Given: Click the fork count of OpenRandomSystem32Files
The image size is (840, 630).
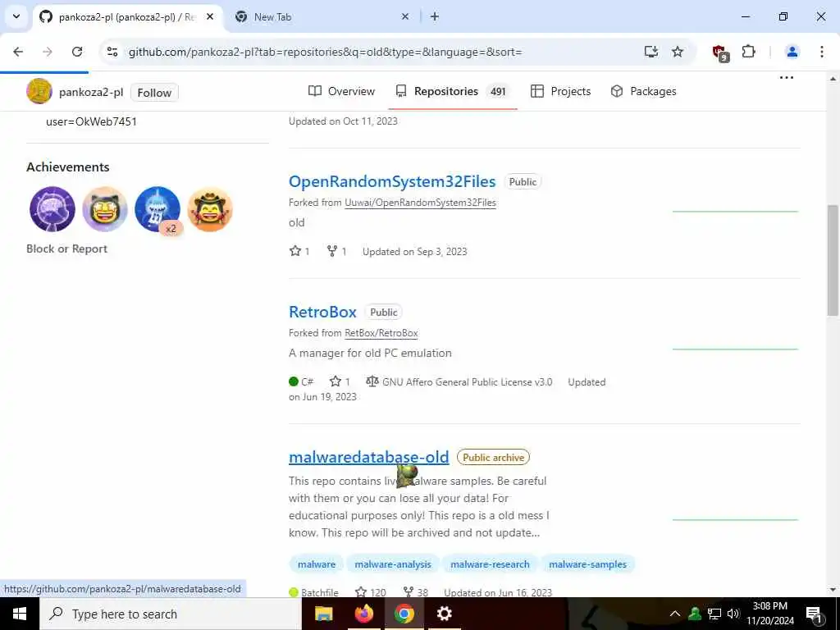Looking at the screenshot, I should [x=337, y=251].
